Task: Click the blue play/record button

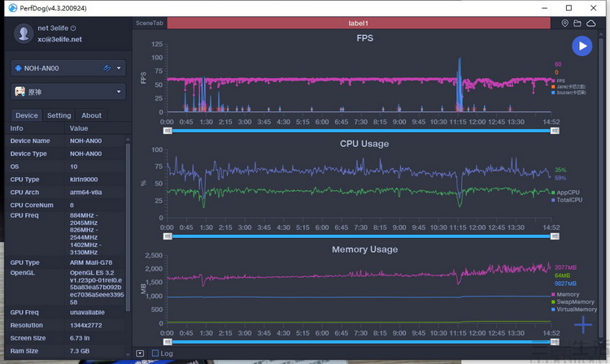Action: tap(582, 45)
